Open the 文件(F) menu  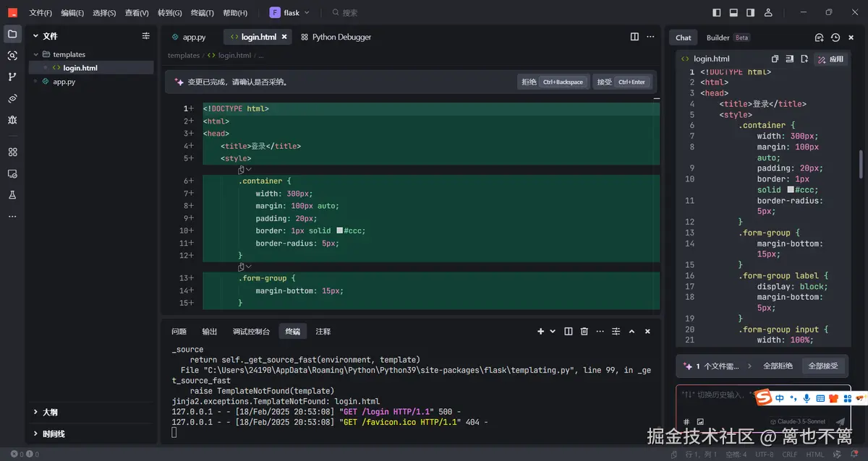click(x=41, y=13)
